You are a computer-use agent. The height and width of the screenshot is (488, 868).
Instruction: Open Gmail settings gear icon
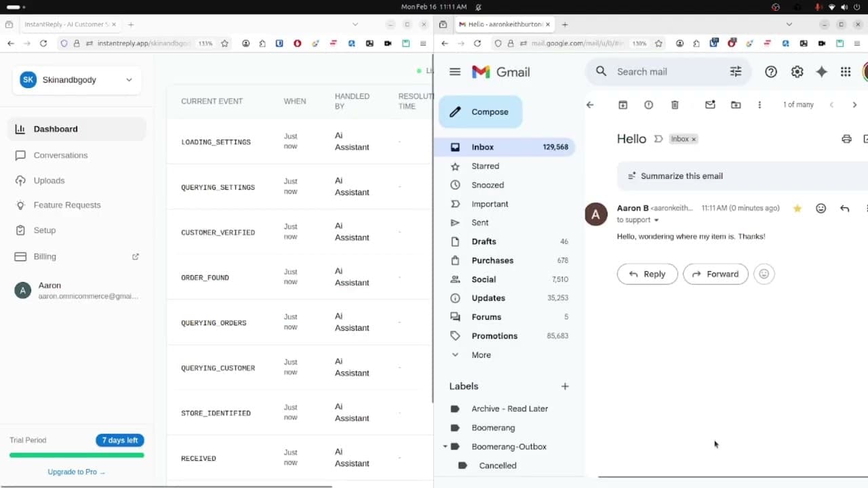click(x=797, y=71)
